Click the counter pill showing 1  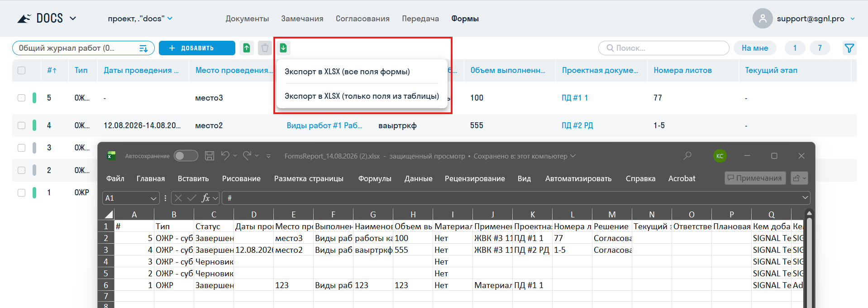795,48
